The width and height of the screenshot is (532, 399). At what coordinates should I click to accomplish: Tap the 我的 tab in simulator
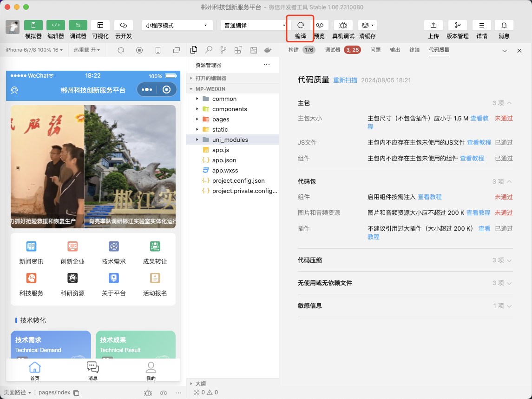point(151,371)
